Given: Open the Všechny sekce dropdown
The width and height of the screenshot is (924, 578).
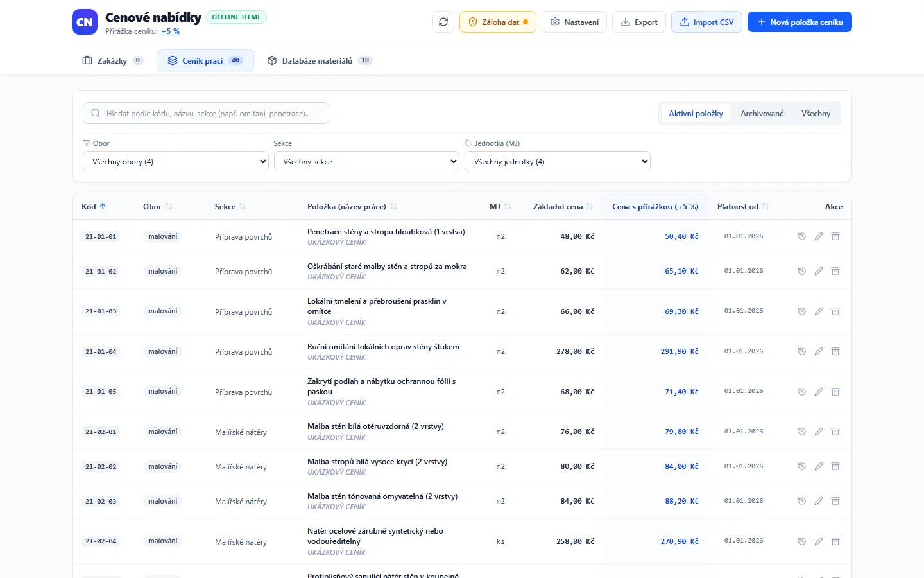Looking at the screenshot, I should [x=366, y=161].
